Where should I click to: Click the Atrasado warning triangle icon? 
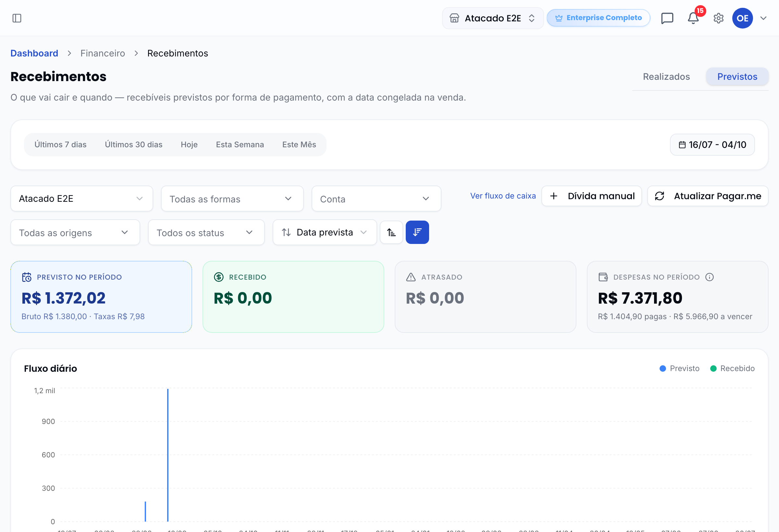click(x=411, y=277)
